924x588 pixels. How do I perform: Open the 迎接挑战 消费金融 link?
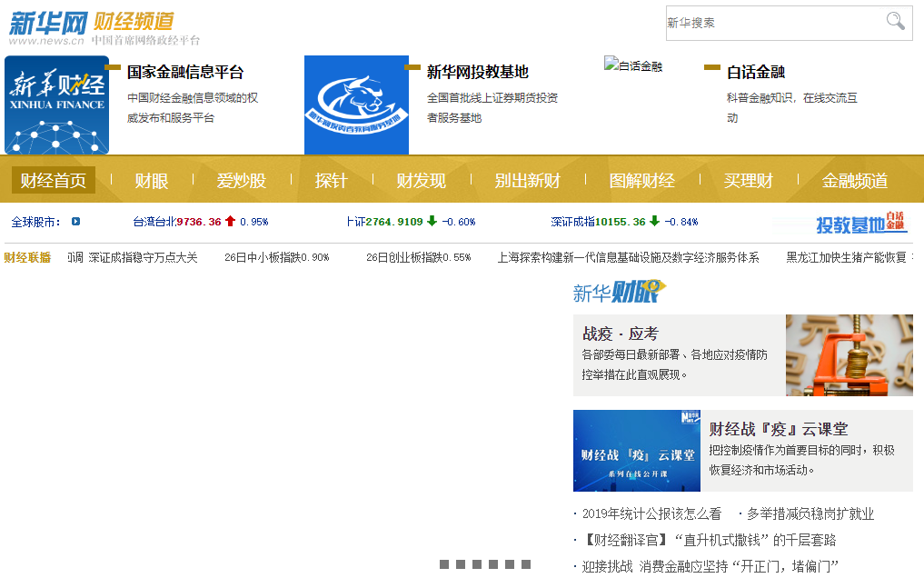click(x=710, y=566)
